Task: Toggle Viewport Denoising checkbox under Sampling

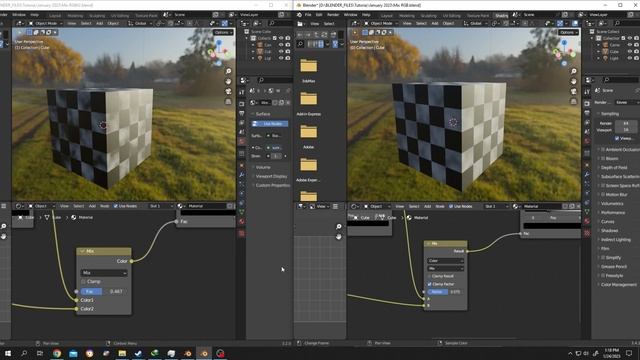Action: coord(617,138)
